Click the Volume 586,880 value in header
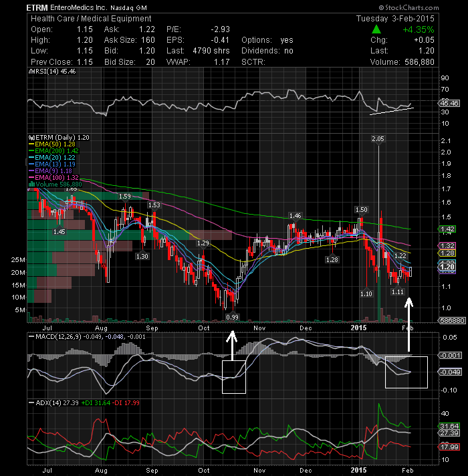Viewport: 468px width, 476px height. 419,62
